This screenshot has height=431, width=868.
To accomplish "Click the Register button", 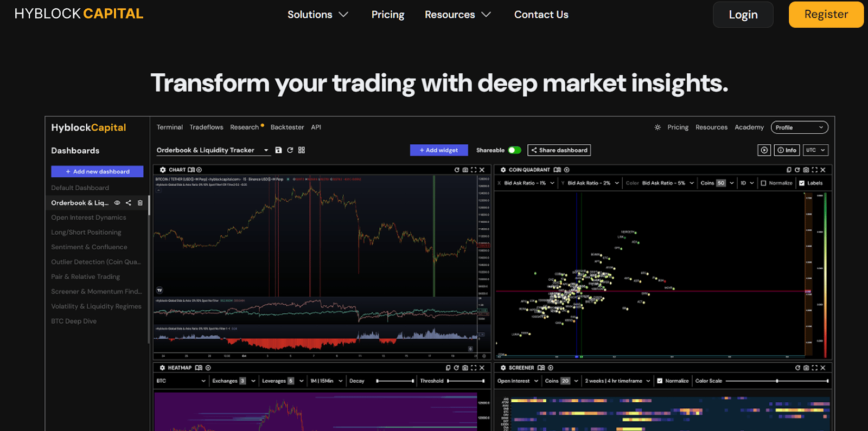I will [826, 15].
